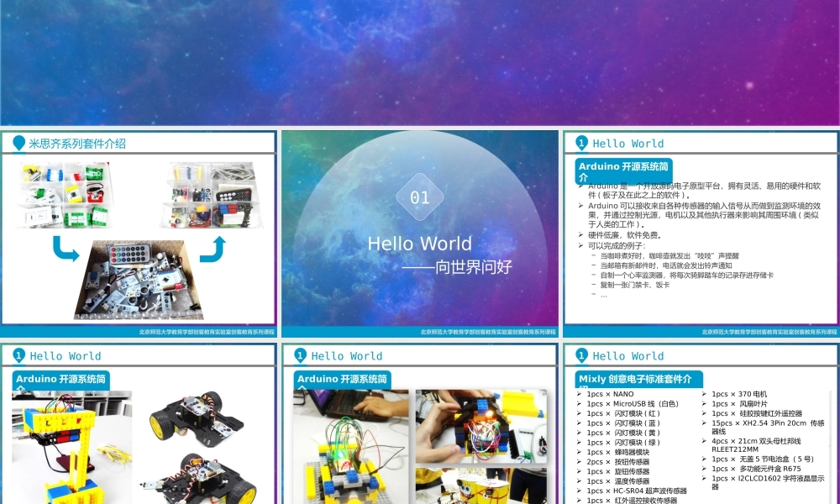This screenshot has width=840, height=504.
Task: Click the list row 1pcs × 无盖 5 节电池盒
Action: 763,459
